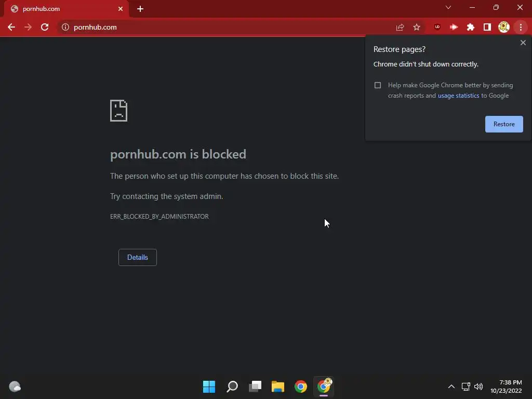The width and height of the screenshot is (532, 399).
Task: Click the Details button
Action: 137,257
